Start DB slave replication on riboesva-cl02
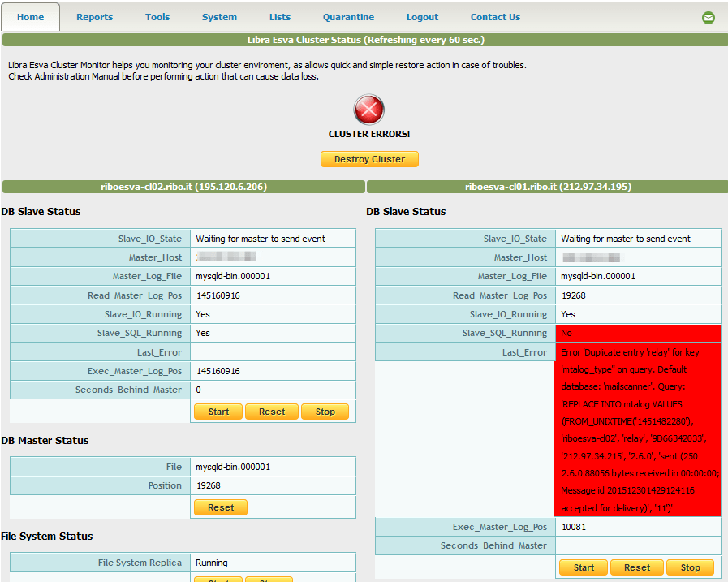The width and height of the screenshot is (728, 582). 218,412
